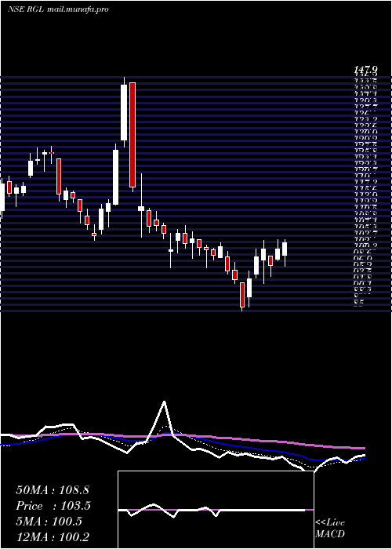The width and height of the screenshot is (392, 549).
Task: Click the lowest red candlestick near 85
Action: point(241,295)
